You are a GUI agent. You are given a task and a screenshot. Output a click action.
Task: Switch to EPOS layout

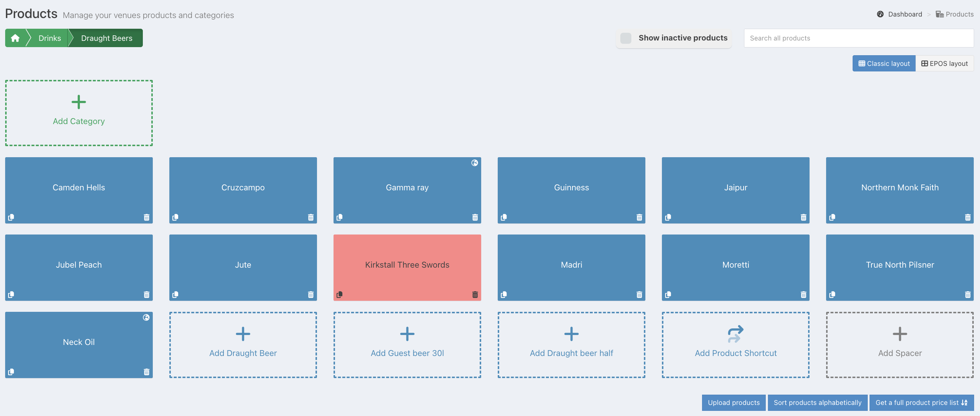coord(944,64)
